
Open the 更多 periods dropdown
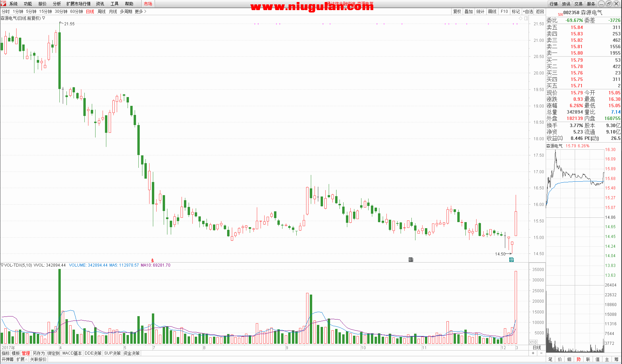(140, 11)
